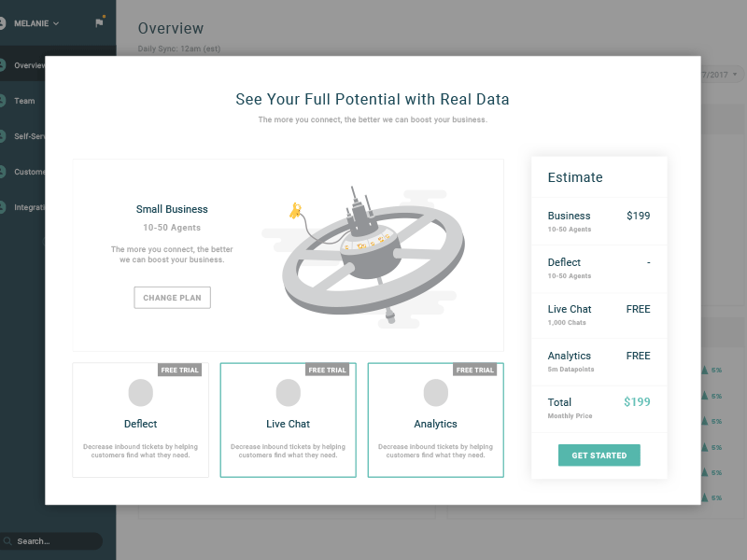Click the flag notification icon
The image size is (747, 560).
(x=99, y=22)
